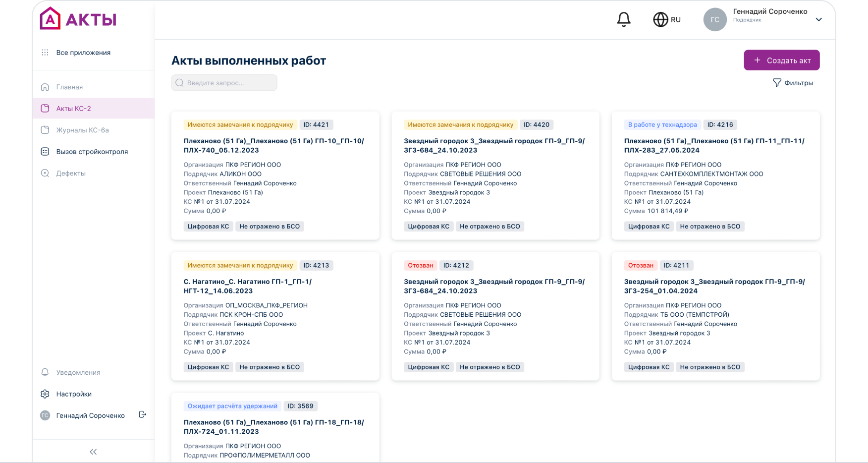The image size is (868, 463).
Task: Click Не отражено в БСО tag on card 4213
Action: 270,367
